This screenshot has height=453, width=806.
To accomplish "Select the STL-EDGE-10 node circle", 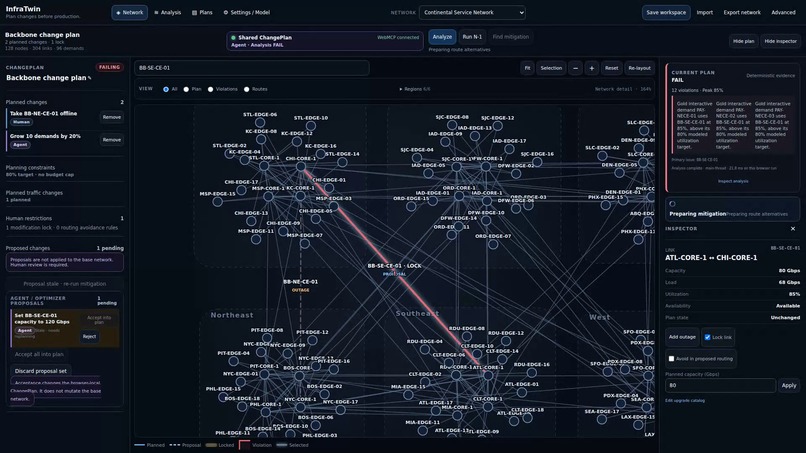I will 311,126.
